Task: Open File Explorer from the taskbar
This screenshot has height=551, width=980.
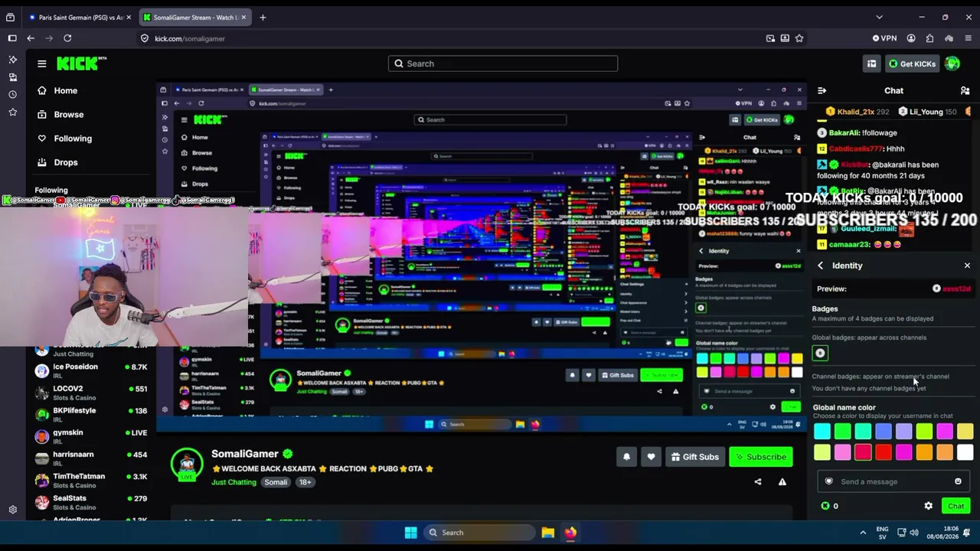Action: [548, 533]
